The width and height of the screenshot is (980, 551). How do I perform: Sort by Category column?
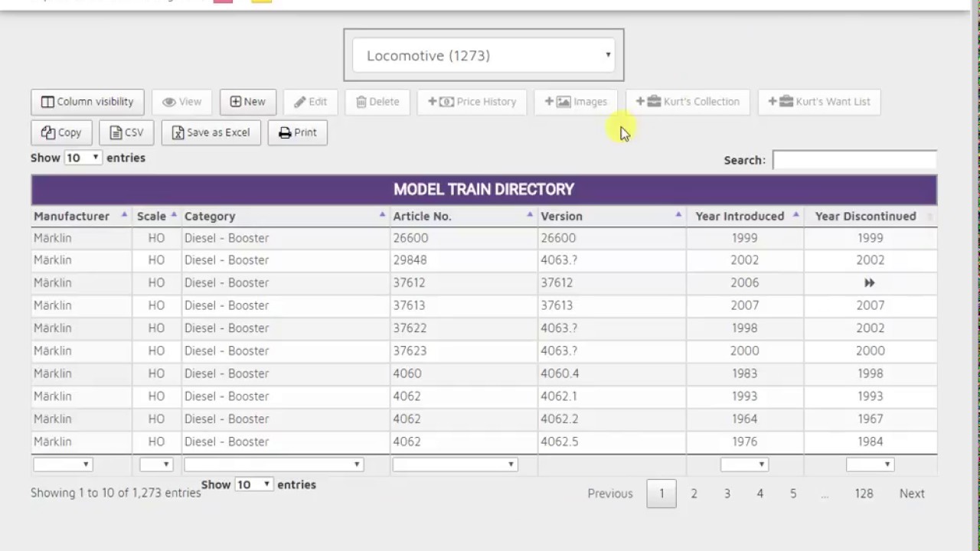pyautogui.click(x=286, y=216)
